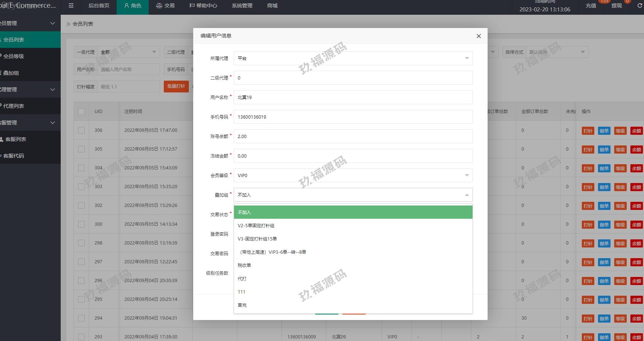Expand the 所属代理 dropdown

click(x=353, y=58)
